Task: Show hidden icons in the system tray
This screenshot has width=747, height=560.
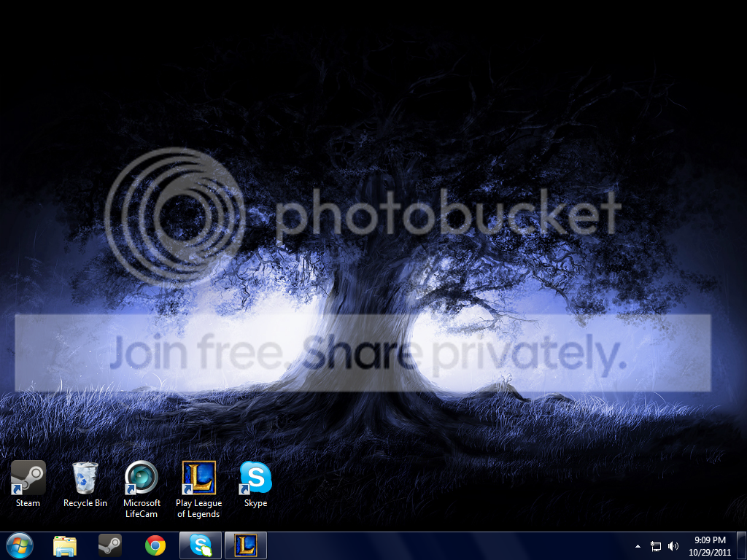Action: pos(638,546)
